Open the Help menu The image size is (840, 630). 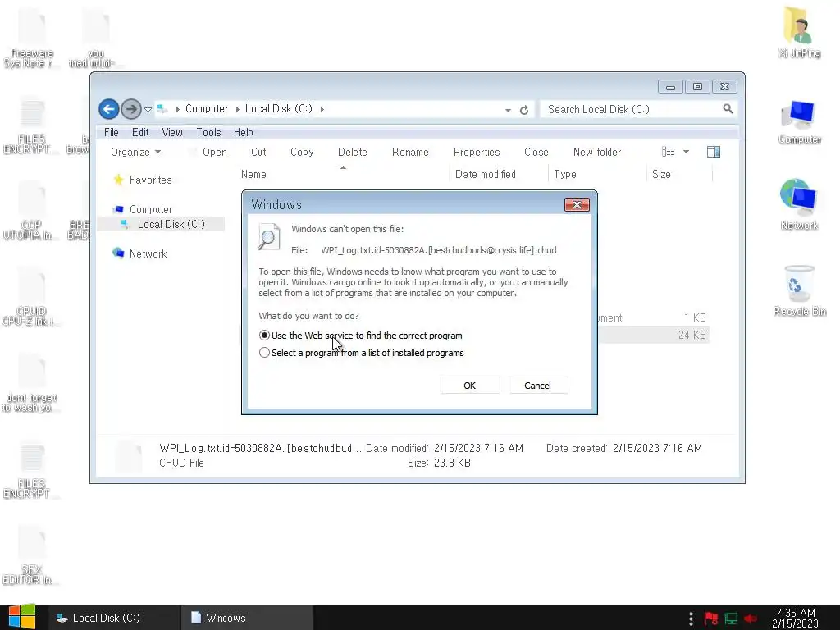(243, 132)
